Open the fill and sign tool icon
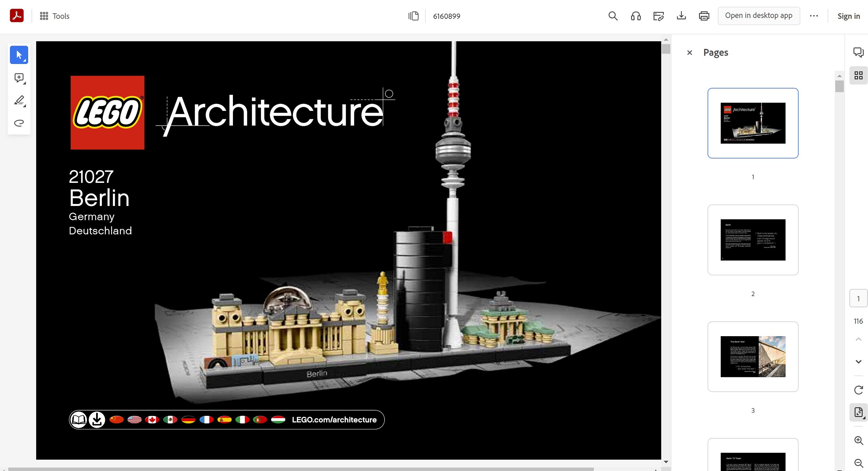The height and width of the screenshot is (471, 868). [659, 16]
